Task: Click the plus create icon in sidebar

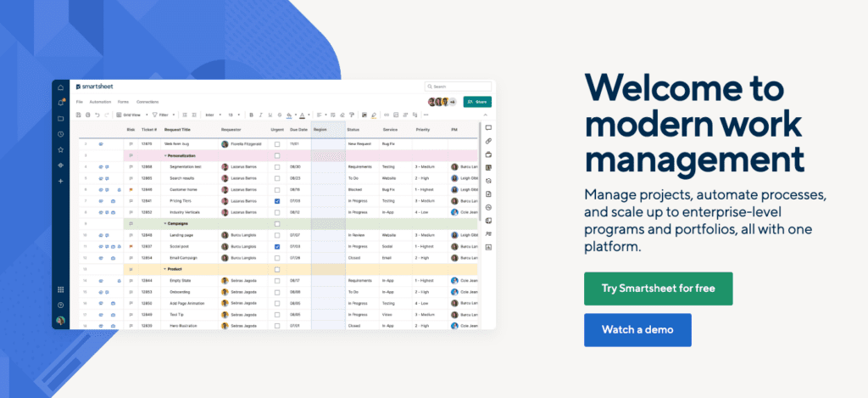Action: (x=60, y=181)
